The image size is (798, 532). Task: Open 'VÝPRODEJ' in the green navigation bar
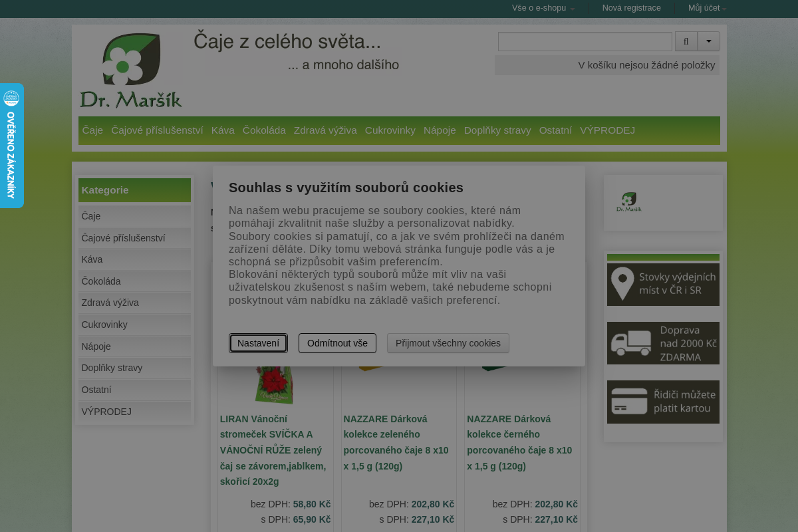[608, 130]
